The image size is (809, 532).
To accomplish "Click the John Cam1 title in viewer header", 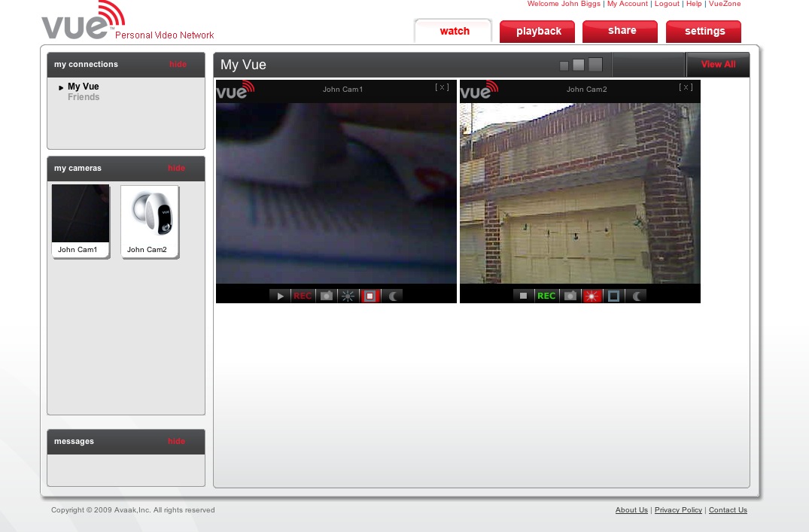I will click(x=342, y=90).
